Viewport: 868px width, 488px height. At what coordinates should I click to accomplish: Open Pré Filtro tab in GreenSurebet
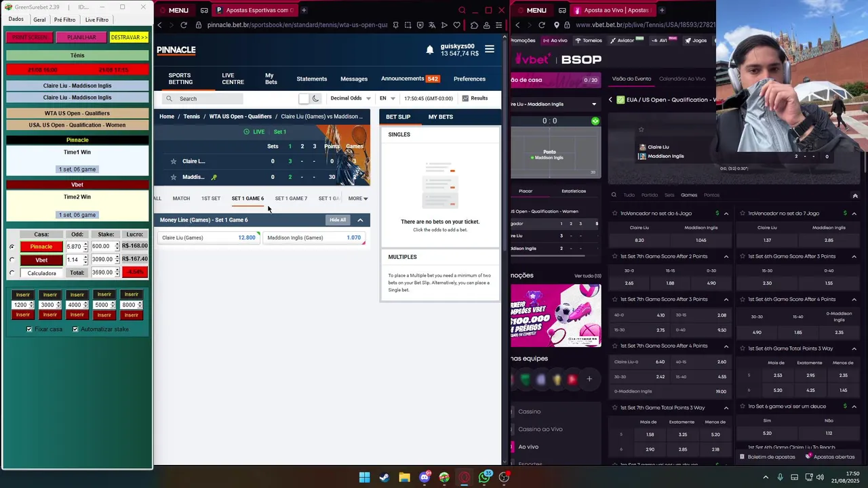(65, 20)
